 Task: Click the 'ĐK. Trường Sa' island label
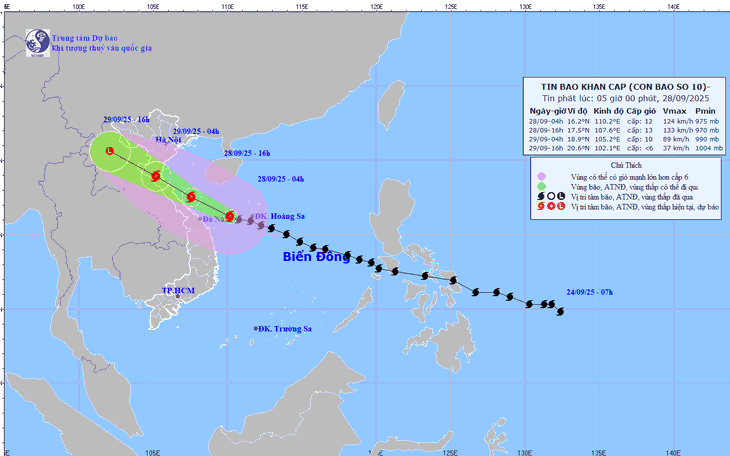coord(285,329)
